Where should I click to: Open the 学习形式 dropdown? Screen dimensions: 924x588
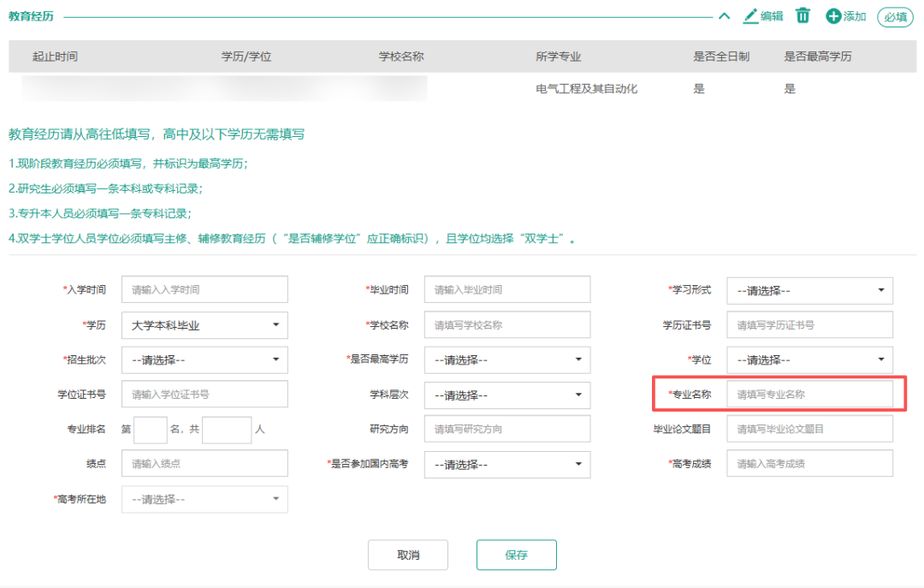pyautogui.click(x=809, y=291)
